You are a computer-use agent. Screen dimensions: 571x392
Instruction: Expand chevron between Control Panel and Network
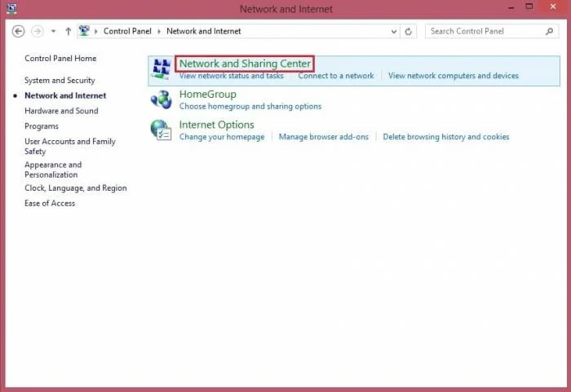click(x=159, y=31)
